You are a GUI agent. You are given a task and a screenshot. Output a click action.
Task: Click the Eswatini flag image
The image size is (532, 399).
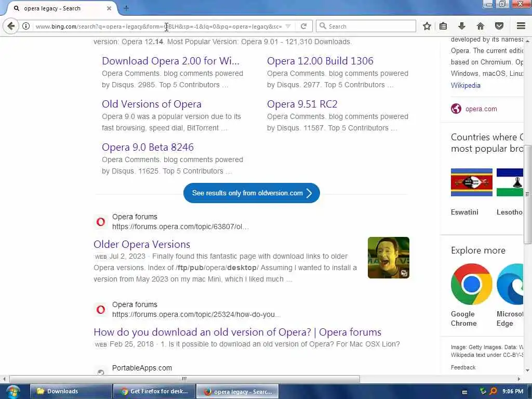click(x=472, y=182)
